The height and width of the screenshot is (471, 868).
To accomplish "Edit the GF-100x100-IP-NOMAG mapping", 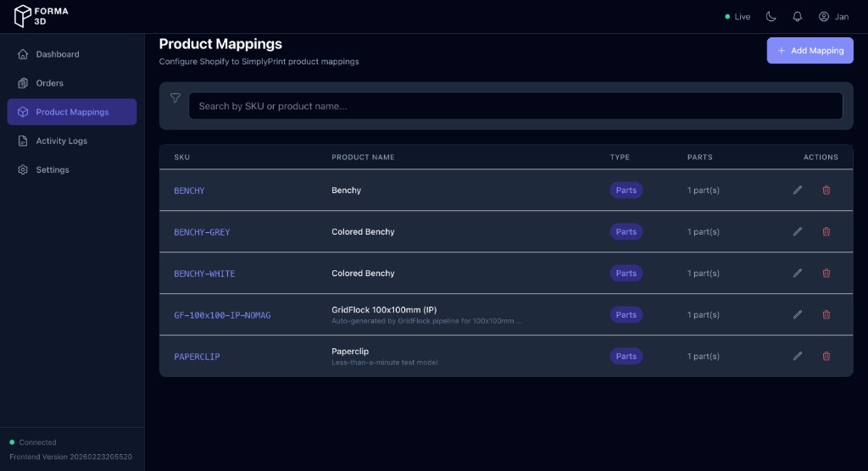I will (797, 314).
